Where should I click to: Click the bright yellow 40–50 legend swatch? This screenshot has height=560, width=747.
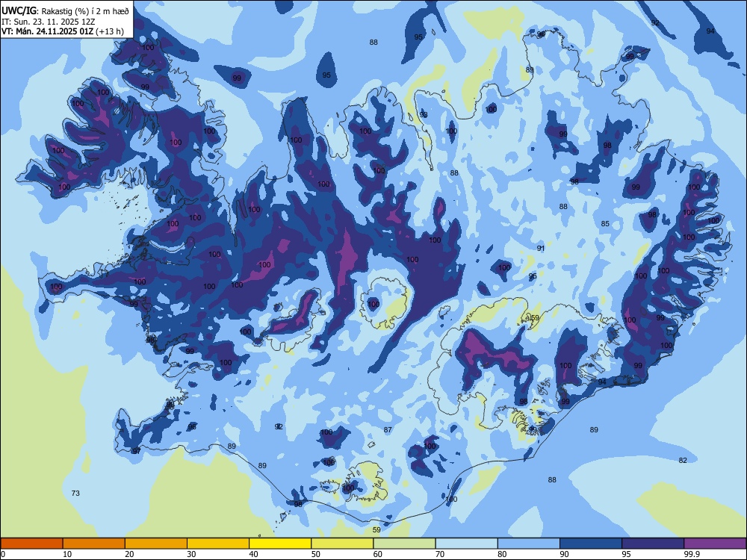tap(280, 544)
